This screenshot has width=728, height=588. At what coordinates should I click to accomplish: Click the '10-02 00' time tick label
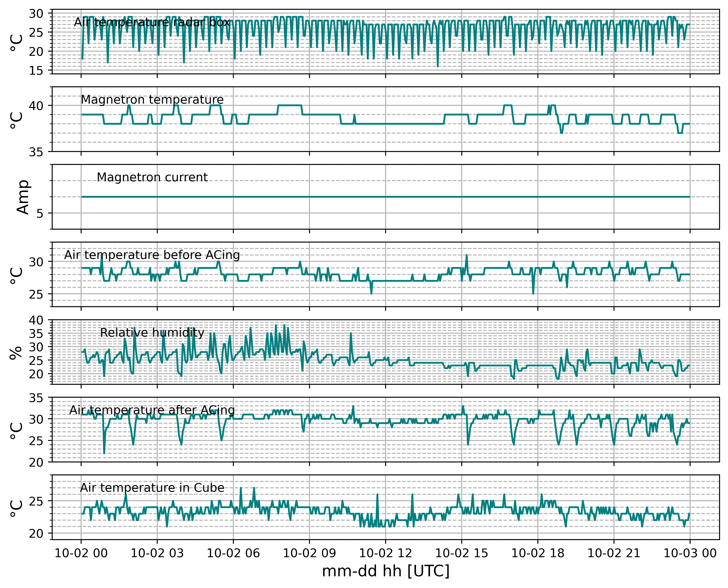click(x=81, y=553)
